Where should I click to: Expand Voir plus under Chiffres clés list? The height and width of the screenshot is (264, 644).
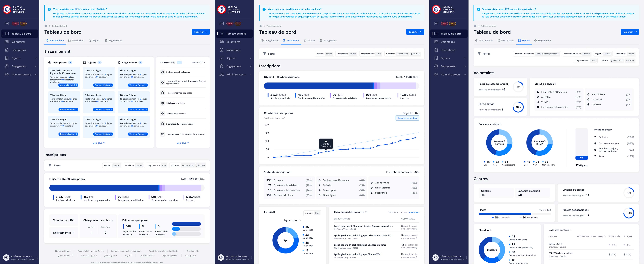[183, 143]
